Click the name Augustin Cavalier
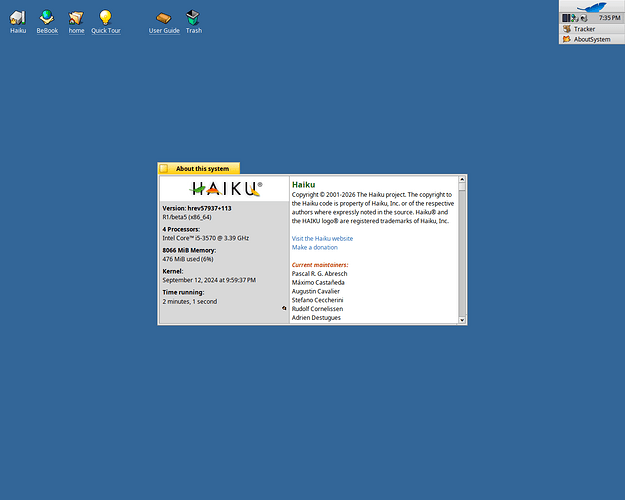Viewport: 625px width, 500px height. [x=316, y=291]
